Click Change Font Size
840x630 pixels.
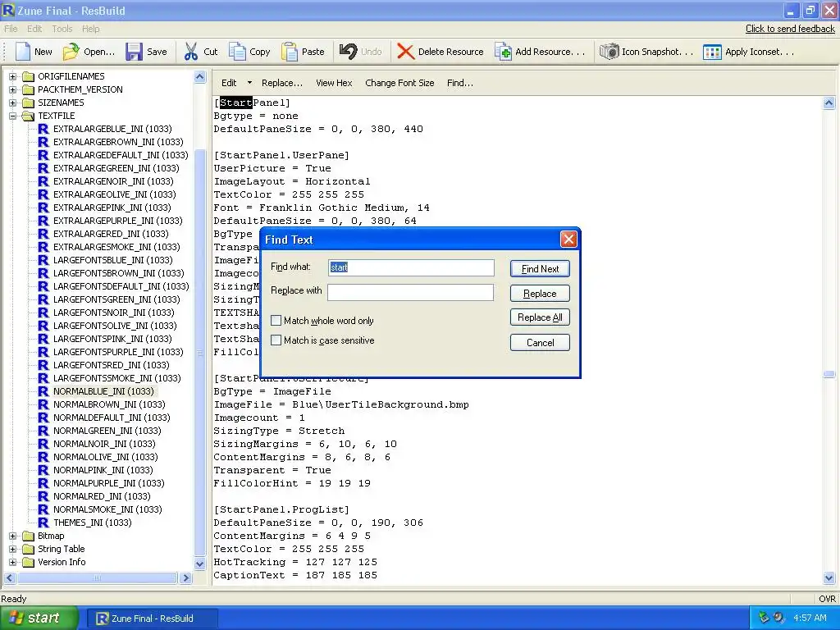click(399, 83)
